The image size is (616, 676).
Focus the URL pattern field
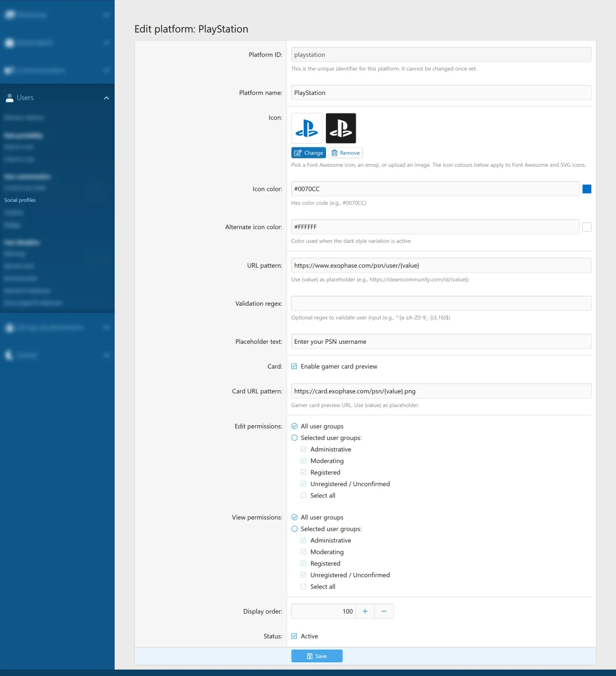coord(441,266)
